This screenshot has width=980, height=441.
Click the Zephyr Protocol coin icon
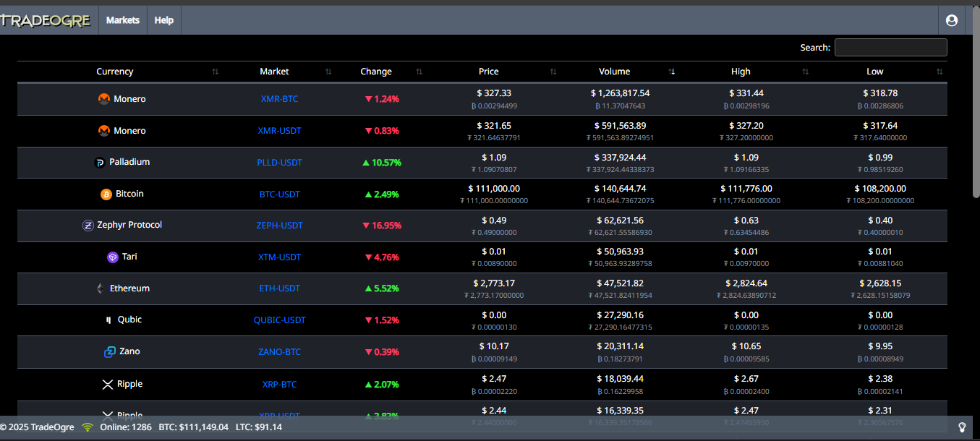click(x=88, y=226)
